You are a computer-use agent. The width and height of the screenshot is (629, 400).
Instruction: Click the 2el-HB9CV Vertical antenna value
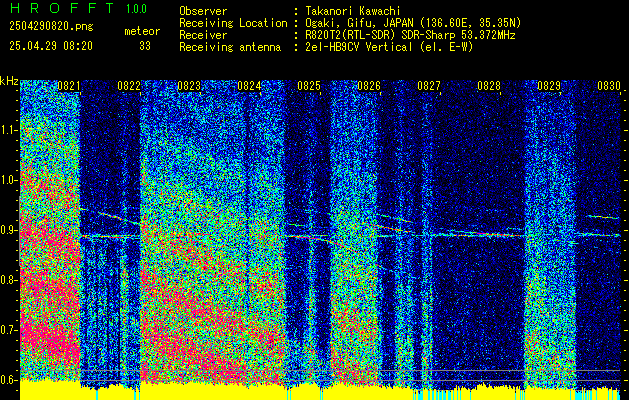389,47
